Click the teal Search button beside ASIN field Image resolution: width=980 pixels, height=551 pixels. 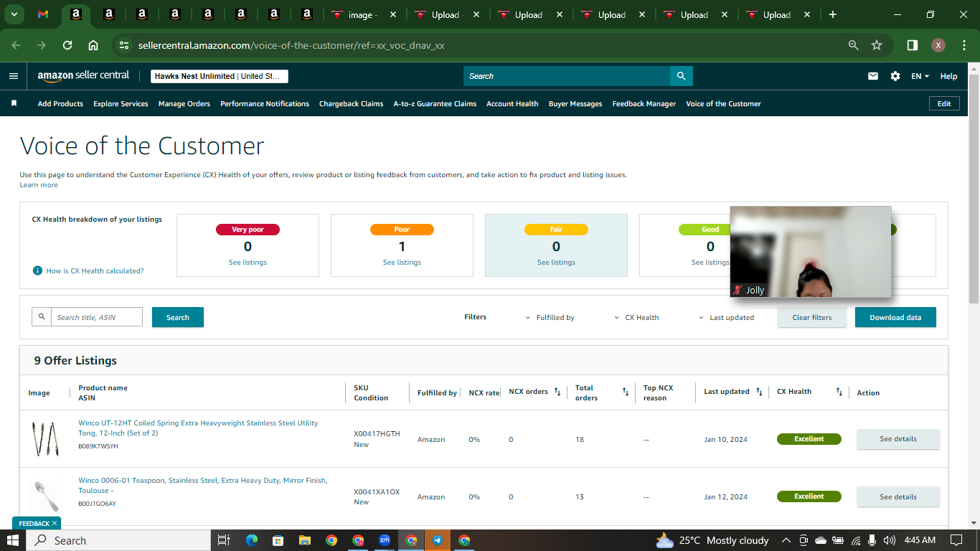coord(178,317)
